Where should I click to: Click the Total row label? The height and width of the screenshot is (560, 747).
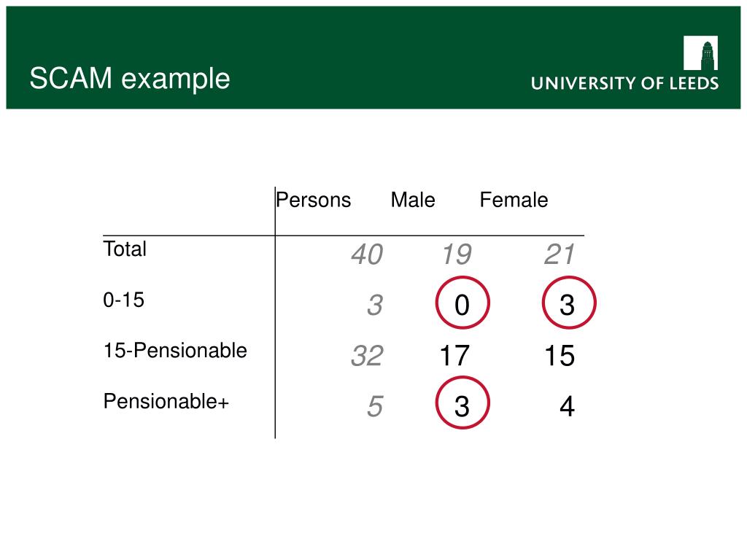click(125, 249)
